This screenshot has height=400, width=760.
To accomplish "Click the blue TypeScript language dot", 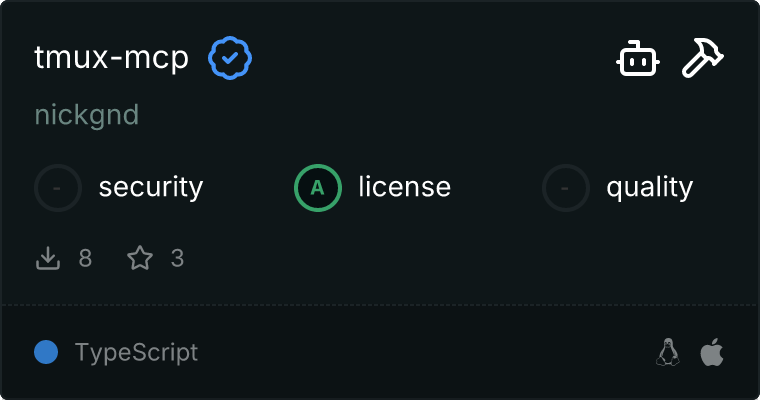I will coord(46,352).
